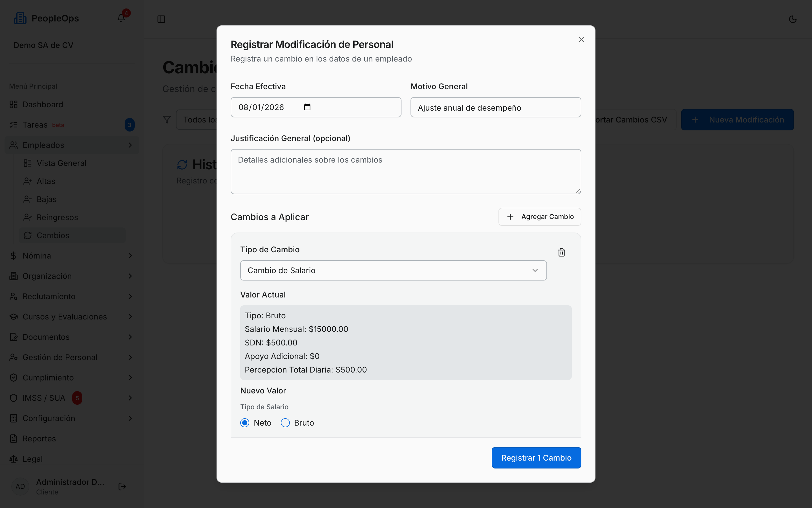Select the Neto salary type radio
Image resolution: width=812 pixels, height=508 pixels.
click(245, 423)
